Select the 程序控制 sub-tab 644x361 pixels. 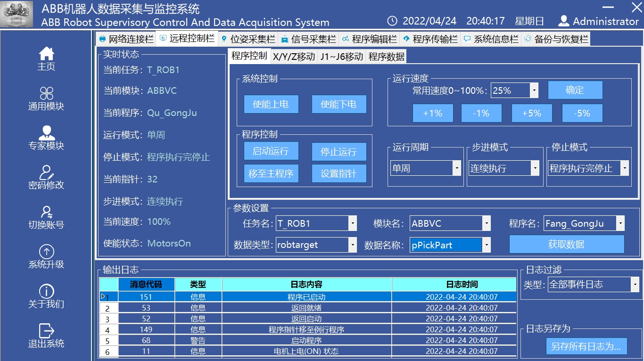(x=249, y=56)
